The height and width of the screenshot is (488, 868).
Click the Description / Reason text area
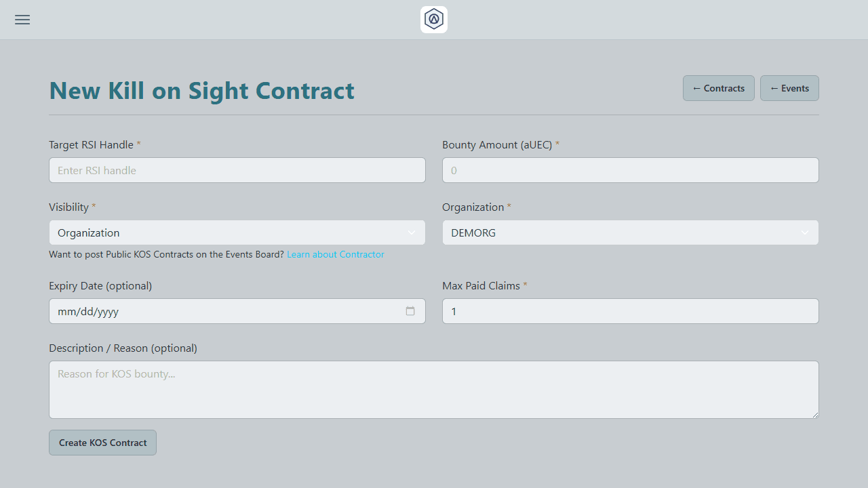tap(433, 390)
